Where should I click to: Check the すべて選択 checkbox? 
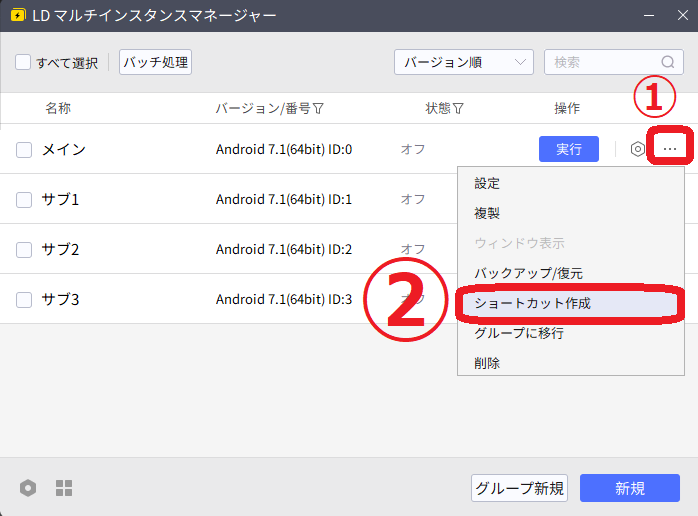pyautogui.click(x=23, y=62)
